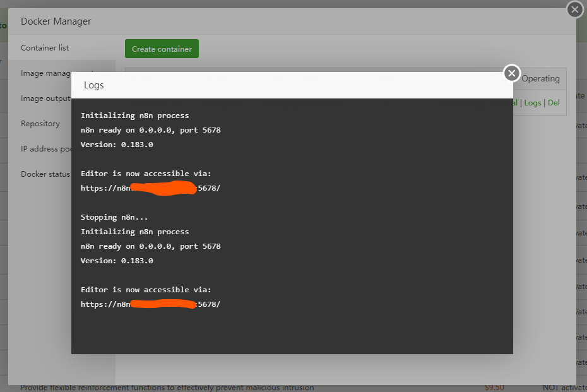Close the Logs dialog
Viewport: 587px width, 392px height.
click(512, 73)
